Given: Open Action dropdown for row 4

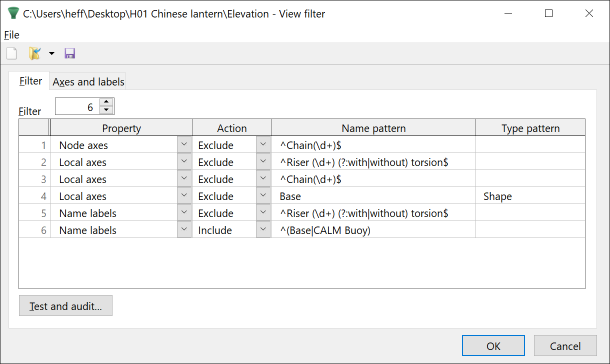Looking at the screenshot, I should 263,196.
